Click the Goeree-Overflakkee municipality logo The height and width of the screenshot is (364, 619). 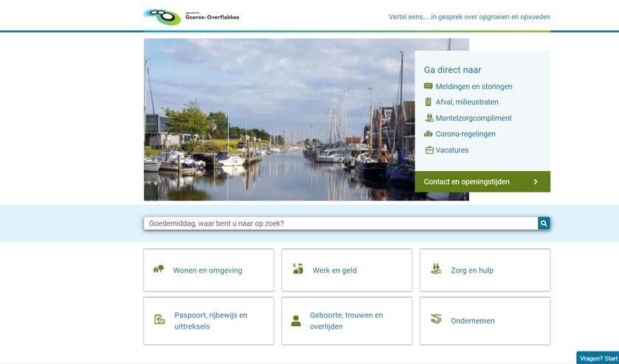[x=192, y=17]
